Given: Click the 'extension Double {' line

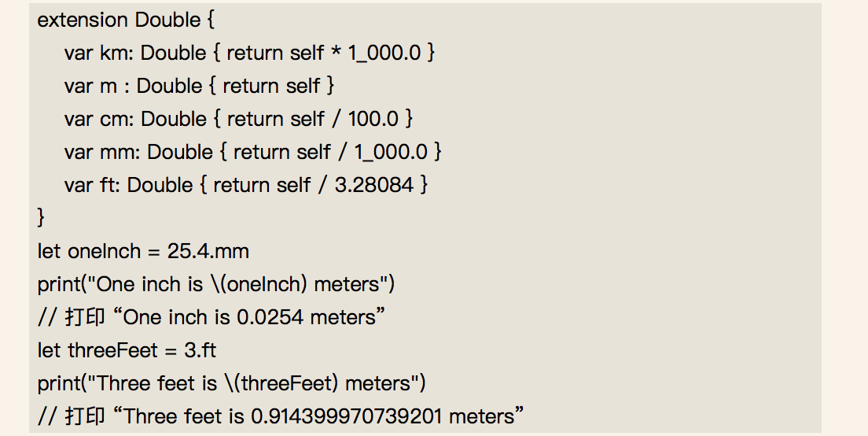Looking at the screenshot, I should tap(126, 20).
